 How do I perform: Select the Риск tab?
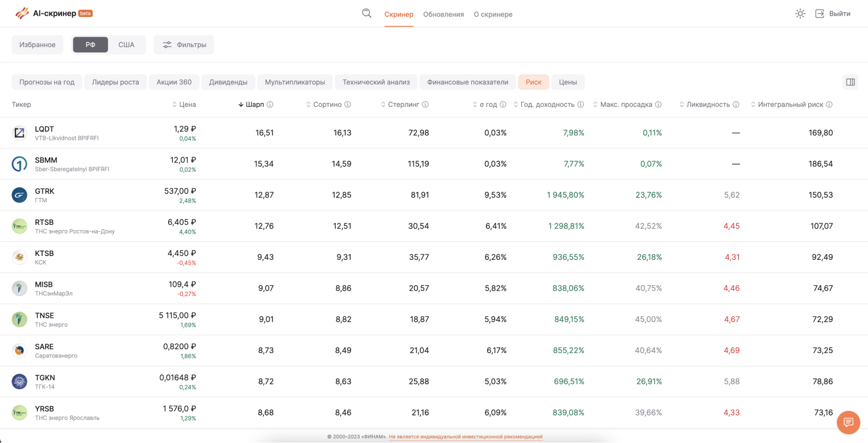tap(534, 82)
